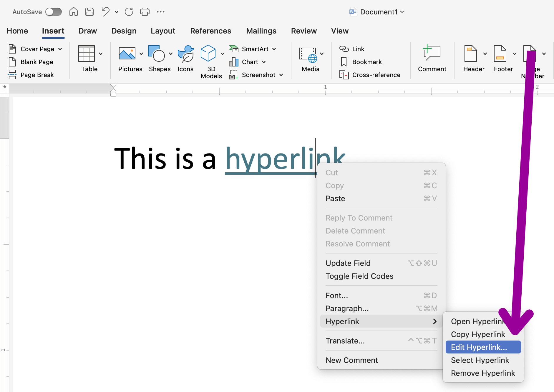The height and width of the screenshot is (392, 554).
Task: Expand the Footer dropdown arrow
Action: [x=515, y=54]
